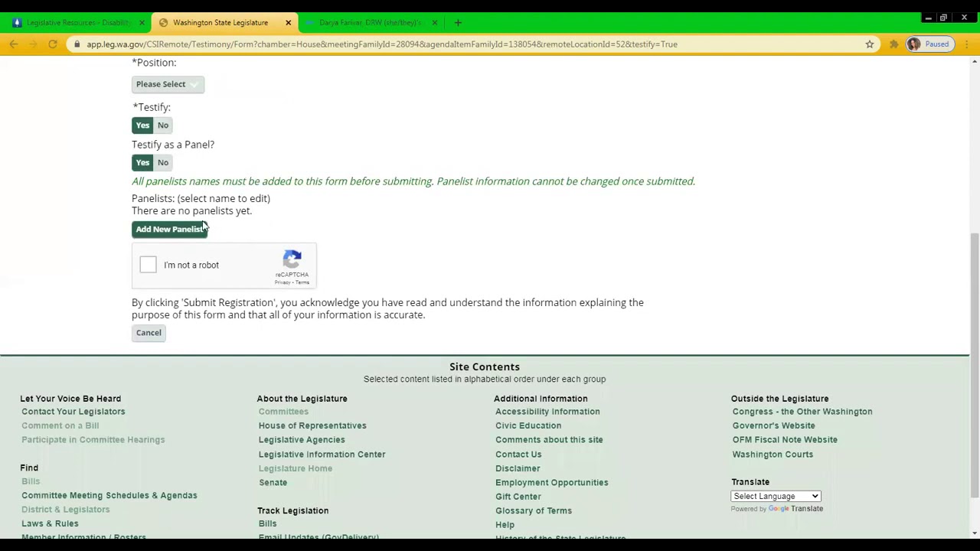Click the green panelist warning notice text
Image resolution: width=980 pixels, height=551 pixels.
413,181
